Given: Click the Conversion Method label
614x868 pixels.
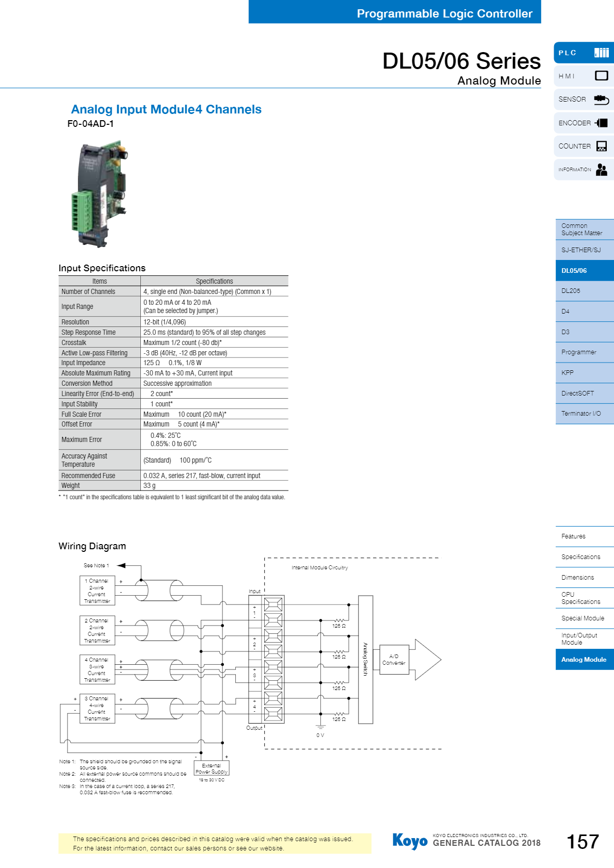Looking at the screenshot, I should (x=87, y=384).
